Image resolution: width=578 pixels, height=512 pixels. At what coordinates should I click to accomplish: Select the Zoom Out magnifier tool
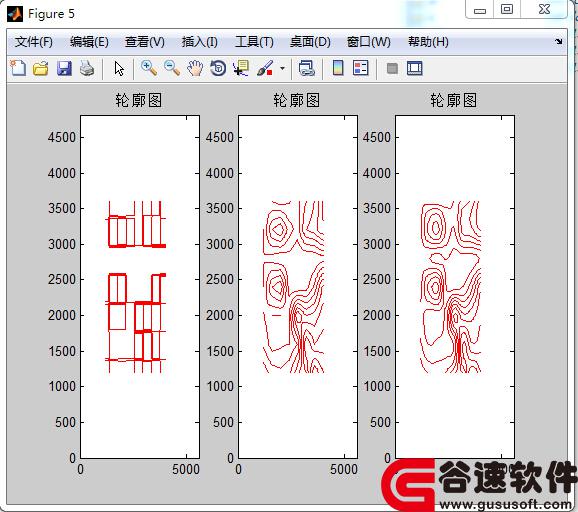[x=172, y=69]
